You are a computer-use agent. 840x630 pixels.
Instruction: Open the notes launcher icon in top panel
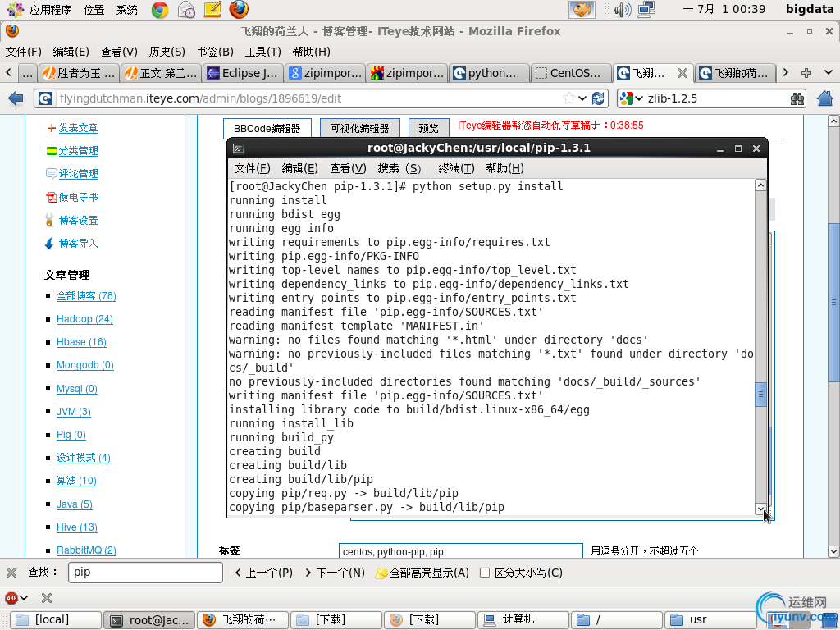tap(212, 9)
